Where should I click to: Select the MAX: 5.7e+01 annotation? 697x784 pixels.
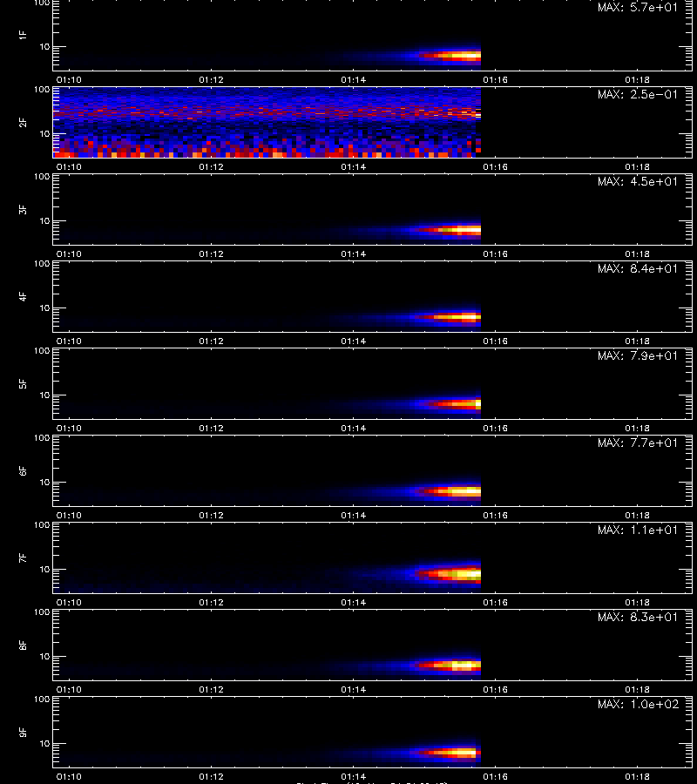point(638,8)
